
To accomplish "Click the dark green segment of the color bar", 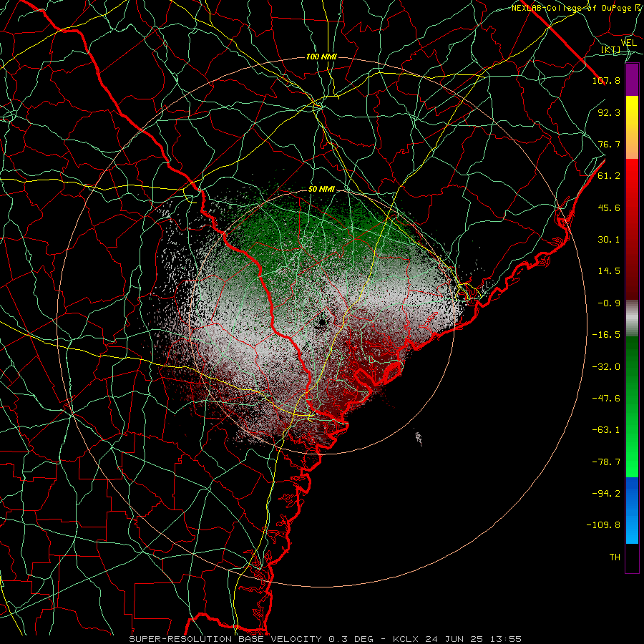I will [x=632, y=361].
